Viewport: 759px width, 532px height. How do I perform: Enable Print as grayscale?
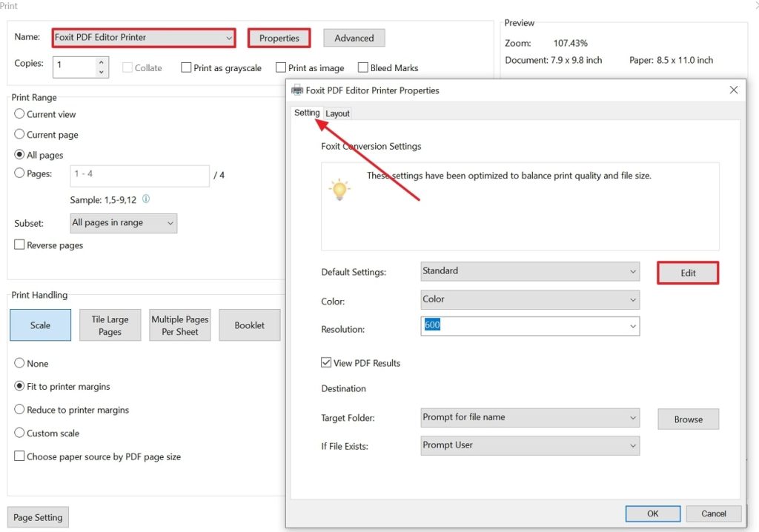click(x=186, y=67)
